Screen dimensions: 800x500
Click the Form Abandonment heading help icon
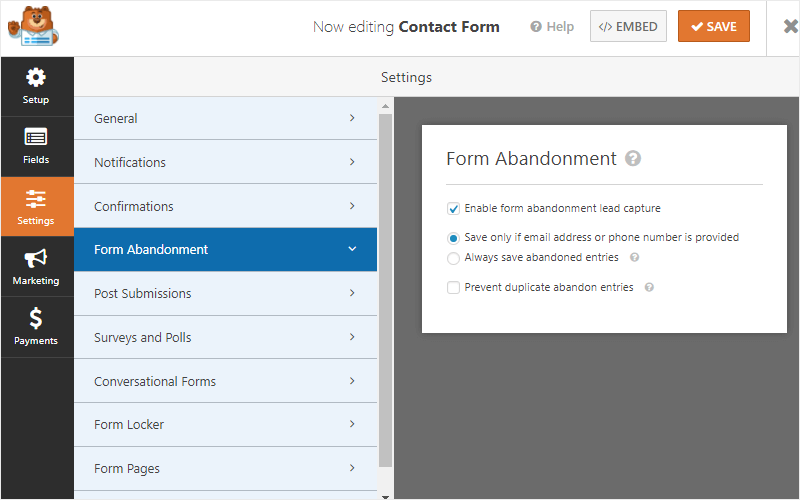(x=633, y=158)
